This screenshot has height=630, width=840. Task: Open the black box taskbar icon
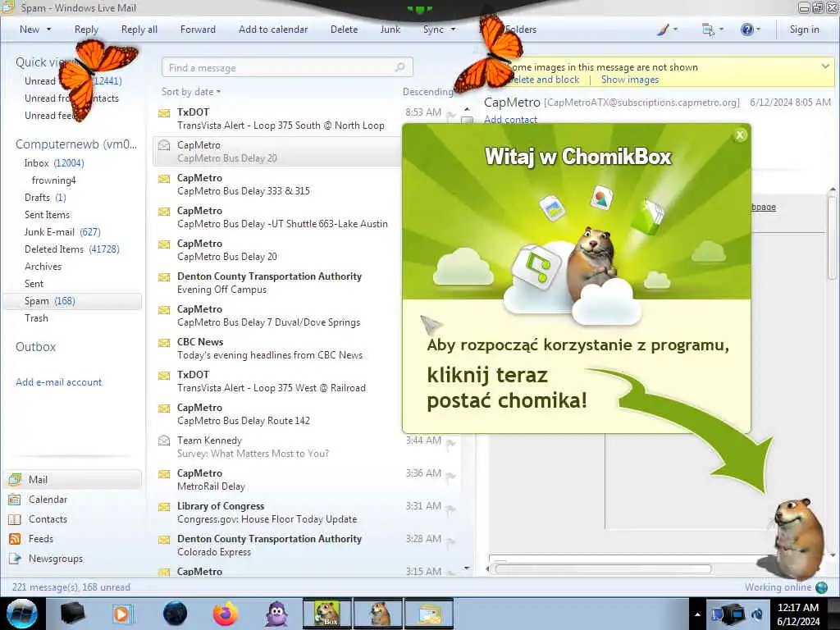[x=72, y=614]
